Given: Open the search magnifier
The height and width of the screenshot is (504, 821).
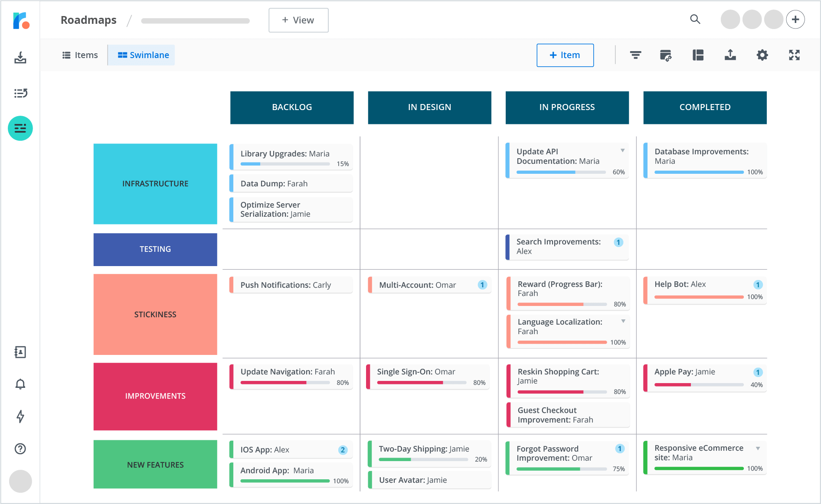Looking at the screenshot, I should [x=695, y=20].
